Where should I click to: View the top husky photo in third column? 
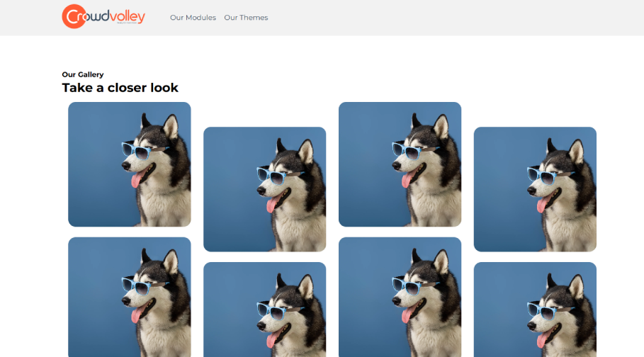pyautogui.click(x=400, y=164)
